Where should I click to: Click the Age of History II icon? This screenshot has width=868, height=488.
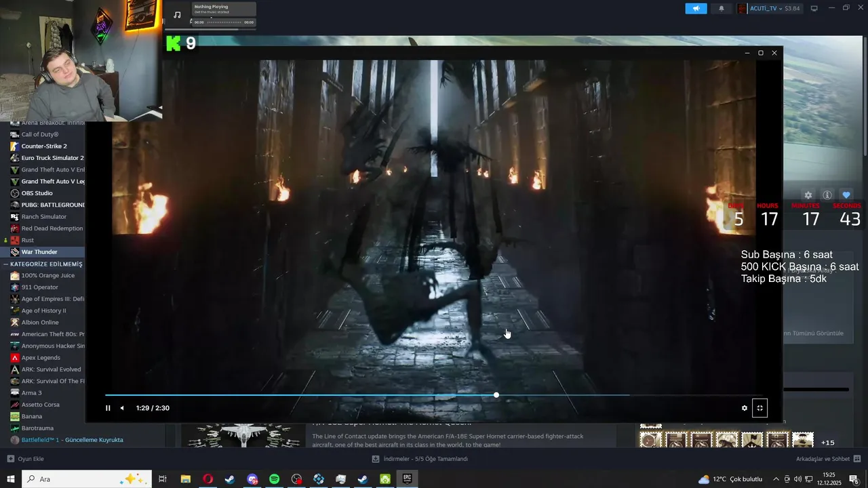coord(15,310)
